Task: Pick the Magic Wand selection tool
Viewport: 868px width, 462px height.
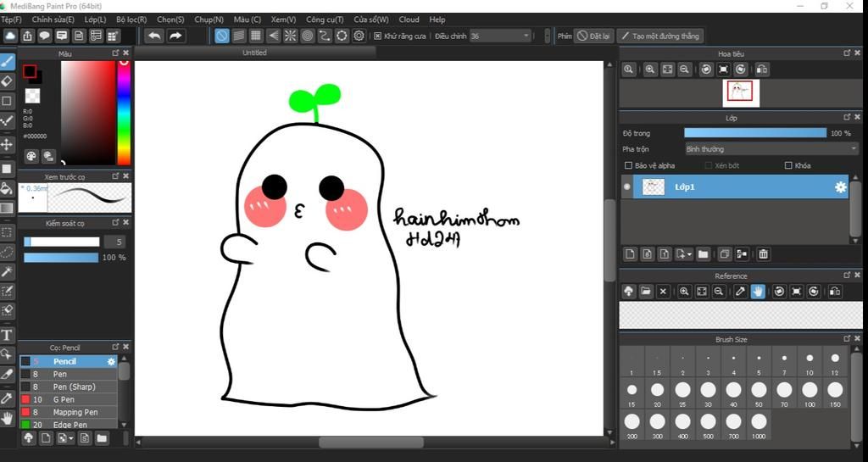Action: pyautogui.click(x=7, y=271)
